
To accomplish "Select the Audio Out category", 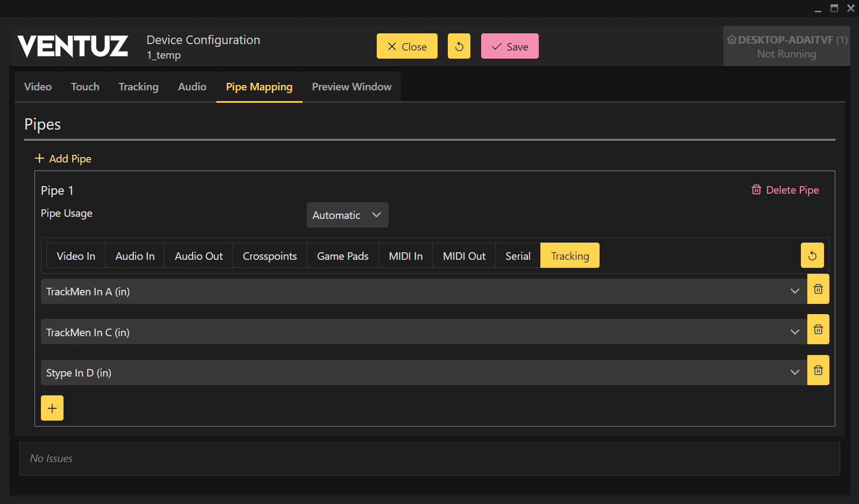I will click(199, 256).
